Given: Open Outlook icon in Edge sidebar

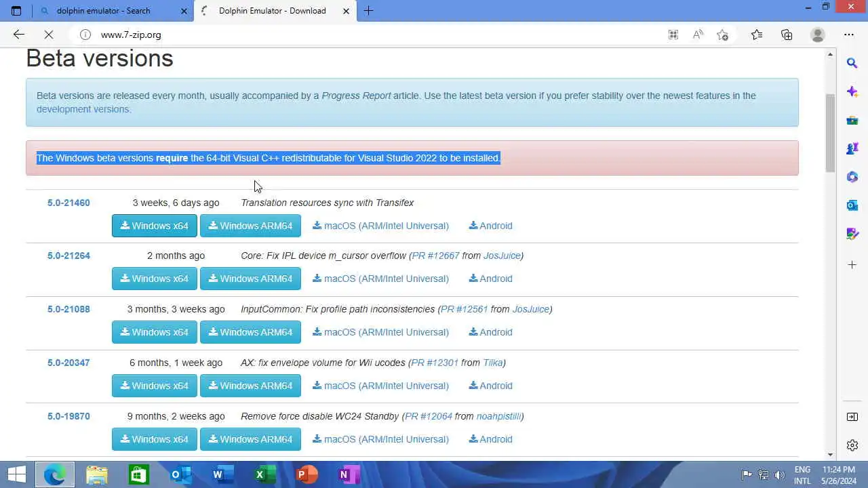Looking at the screenshot, I should tap(852, 205).
